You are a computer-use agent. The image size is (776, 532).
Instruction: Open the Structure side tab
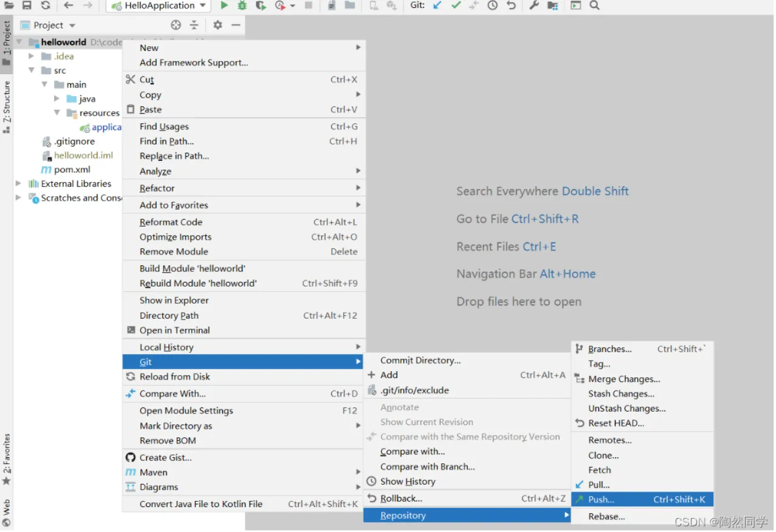pos(7,107)
